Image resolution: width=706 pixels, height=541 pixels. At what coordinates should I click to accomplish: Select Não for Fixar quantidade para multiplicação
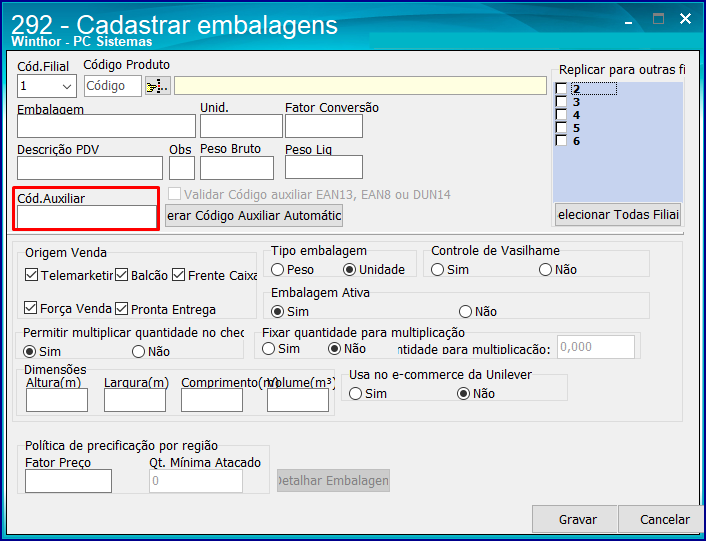coord(335,349)
